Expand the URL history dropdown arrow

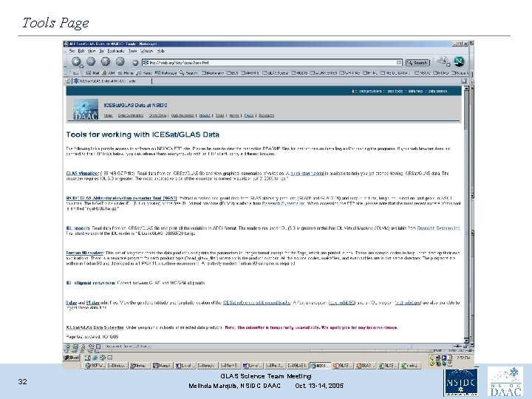(399, 62)
